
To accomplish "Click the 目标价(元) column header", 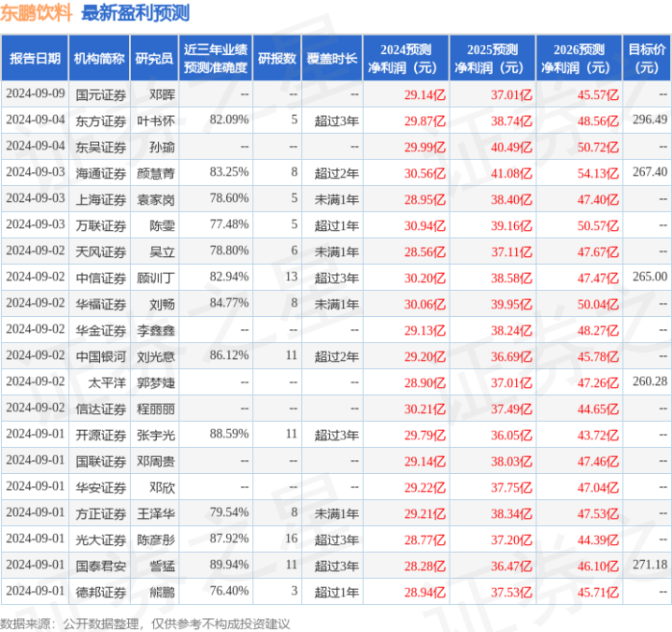I will pos(647,58).
